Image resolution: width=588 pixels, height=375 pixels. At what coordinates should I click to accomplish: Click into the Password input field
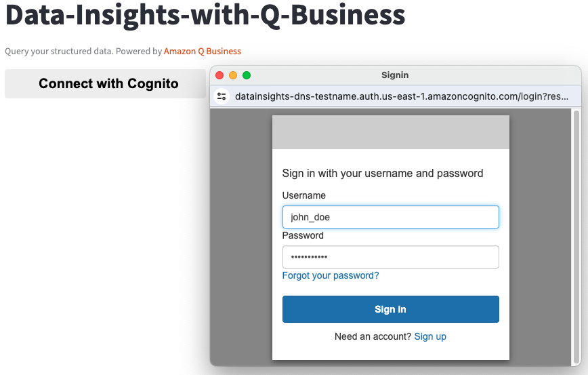click(x=390, y=257)
